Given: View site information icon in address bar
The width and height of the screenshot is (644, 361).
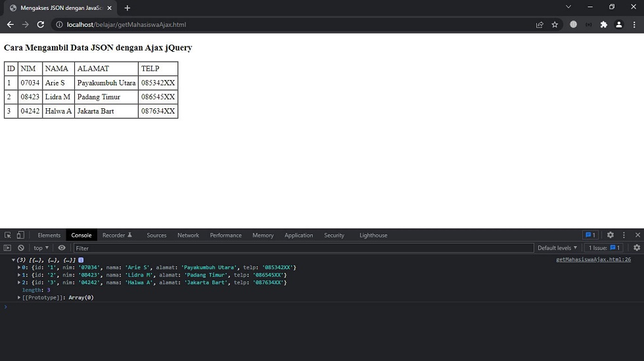Looking at the screenshot, I should (59, 25).
